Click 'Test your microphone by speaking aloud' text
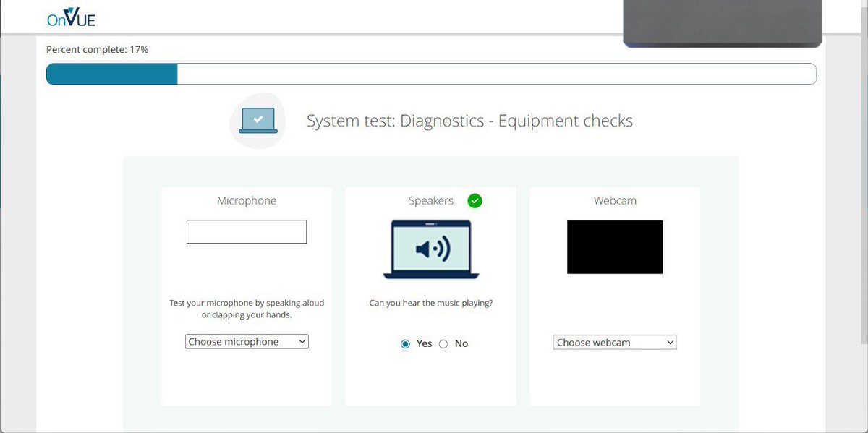The height and width of the screenshot is (433, 868). click(x=247, y=304)
